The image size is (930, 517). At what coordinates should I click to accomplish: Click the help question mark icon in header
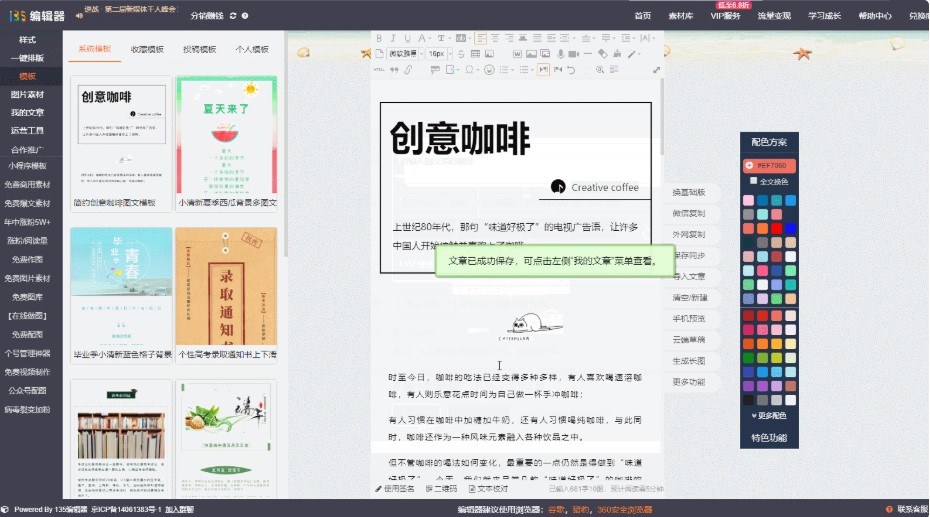pyautogui.click(x=245, y=16)
